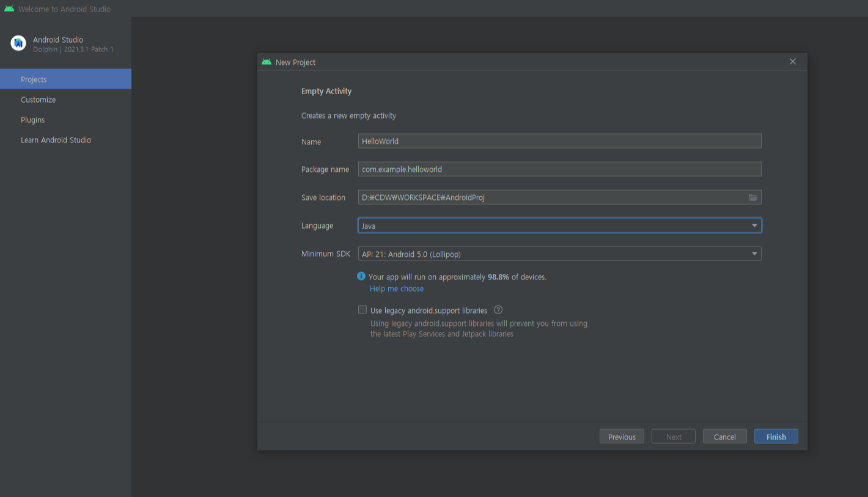The image size is (868, 497).
Task: Click the Help me choose link
Action: (x=397, y=289)
